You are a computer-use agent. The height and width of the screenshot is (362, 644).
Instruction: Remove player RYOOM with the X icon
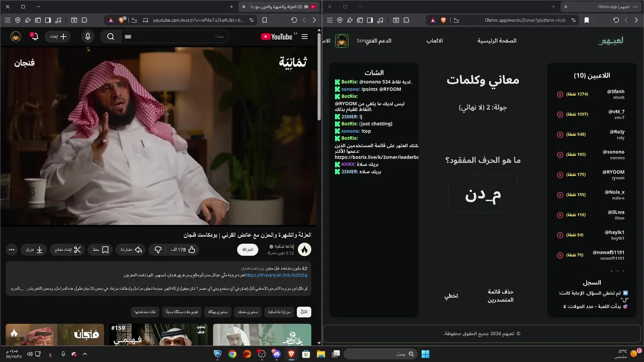(560, 175)
